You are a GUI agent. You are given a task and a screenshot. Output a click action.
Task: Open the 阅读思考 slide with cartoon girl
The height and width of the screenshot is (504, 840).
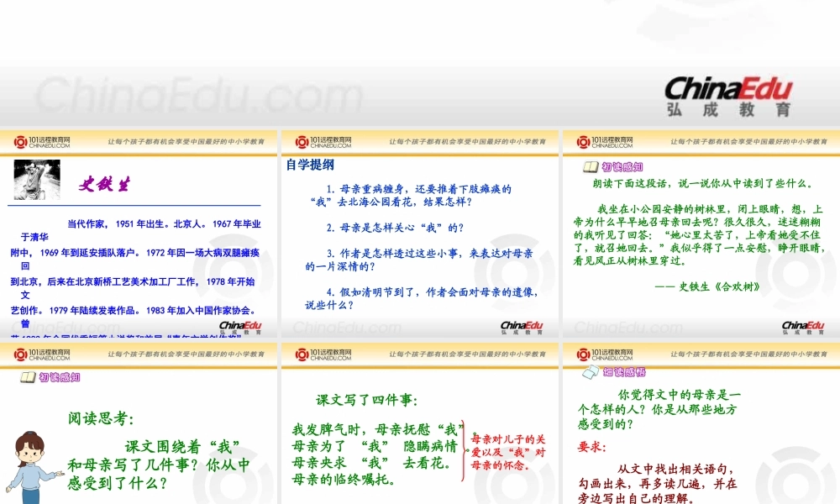click(x=139, y=423)
